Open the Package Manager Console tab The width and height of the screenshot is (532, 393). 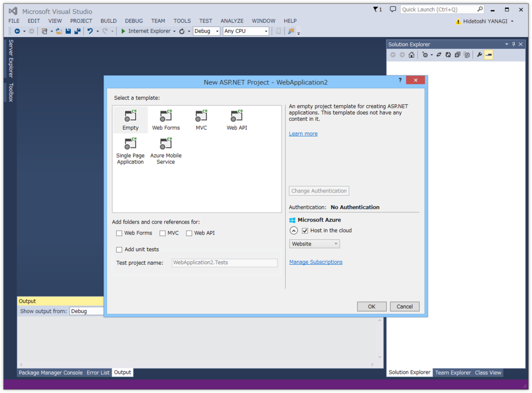point(50,373)
